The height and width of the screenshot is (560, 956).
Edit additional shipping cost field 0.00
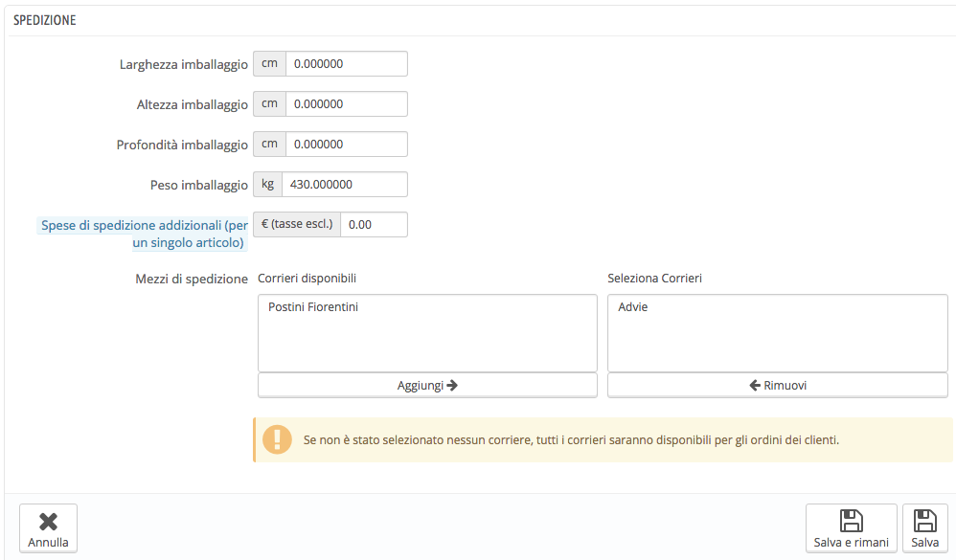pyautogui.click(x=374, y=225)
